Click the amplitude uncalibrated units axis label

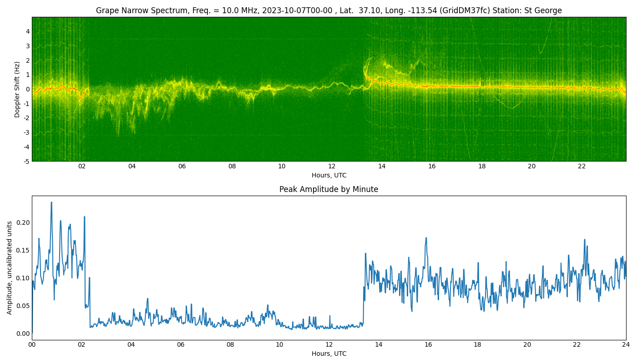click(x=10, y=268)
